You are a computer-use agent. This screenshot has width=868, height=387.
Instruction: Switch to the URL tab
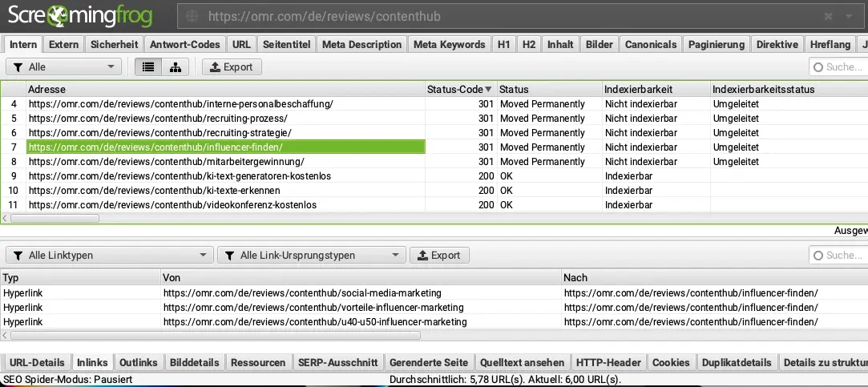241,44
